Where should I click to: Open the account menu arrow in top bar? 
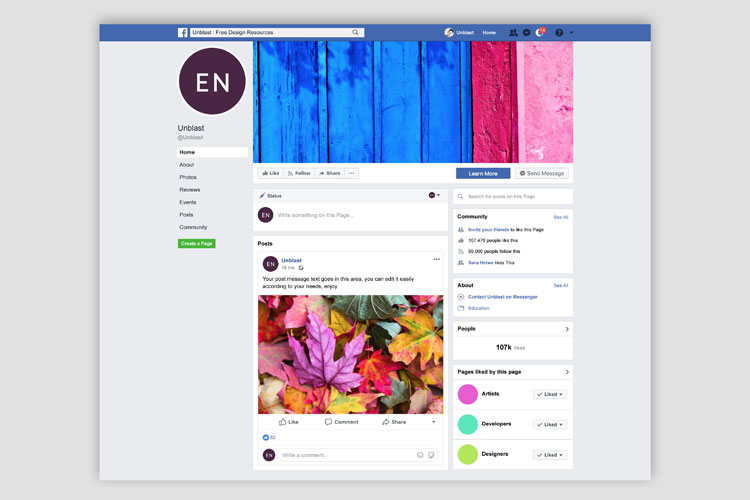(x=571, y=33)
